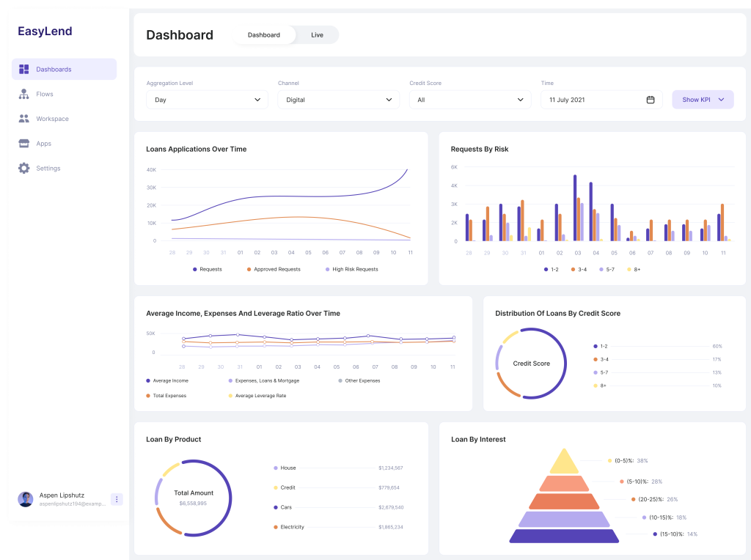Image resolution: width=751 pixels, height=560 pixels.
Task: Click the Apps storefront icon
Action: [24, 144]
